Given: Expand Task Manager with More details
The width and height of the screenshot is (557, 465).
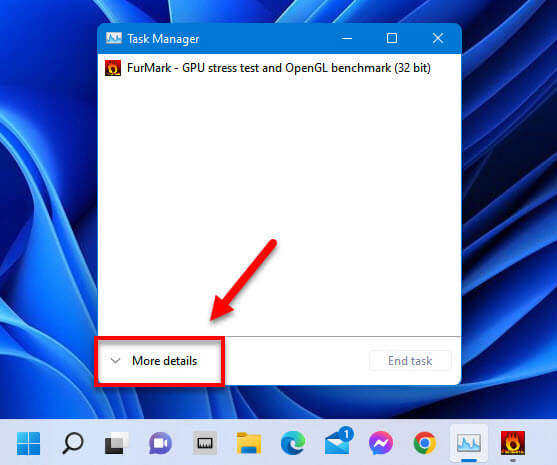Looking at the screenshot, I should click(154, 361).
